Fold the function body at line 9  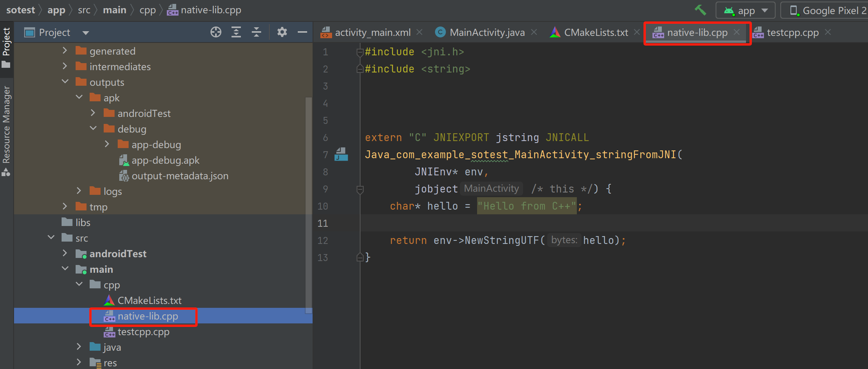pos(360,189)
